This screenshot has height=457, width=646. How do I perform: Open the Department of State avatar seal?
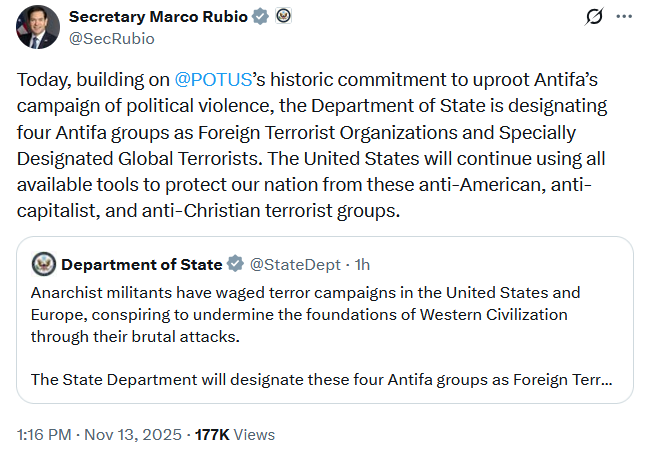[44, 264]
